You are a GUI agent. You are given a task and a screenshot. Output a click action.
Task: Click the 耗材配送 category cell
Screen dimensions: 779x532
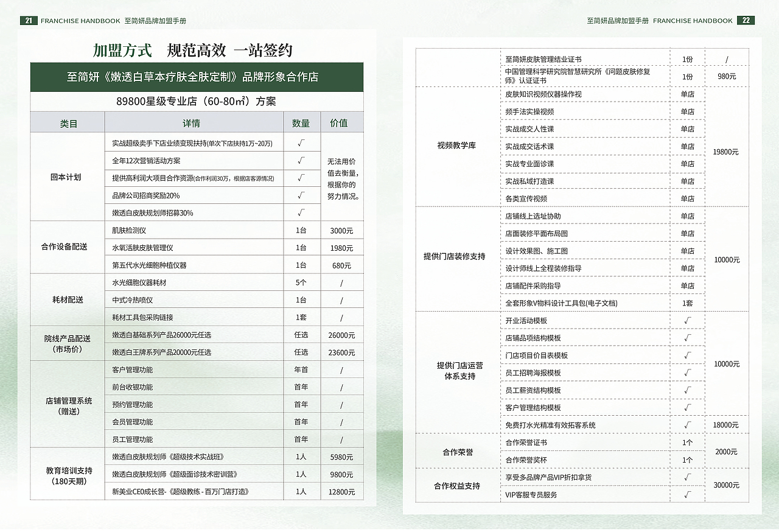pyautogui.click(x=68, y=300)
